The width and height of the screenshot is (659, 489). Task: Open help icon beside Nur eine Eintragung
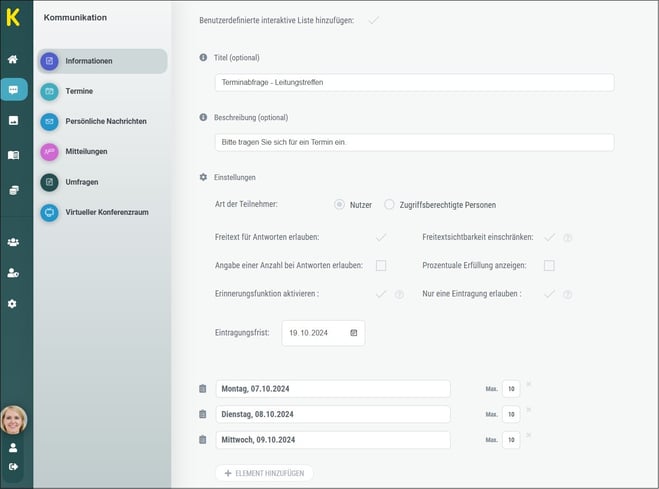(x=567, y=294)
